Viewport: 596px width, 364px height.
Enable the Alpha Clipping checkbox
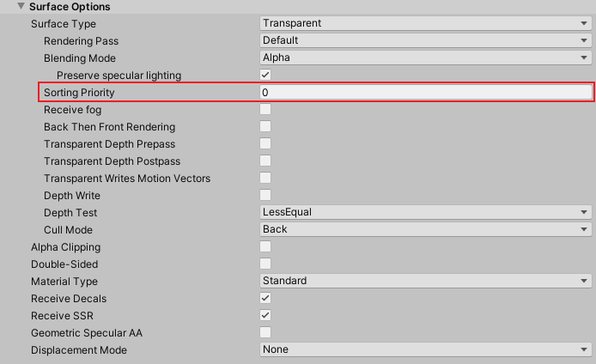point(266,246)
